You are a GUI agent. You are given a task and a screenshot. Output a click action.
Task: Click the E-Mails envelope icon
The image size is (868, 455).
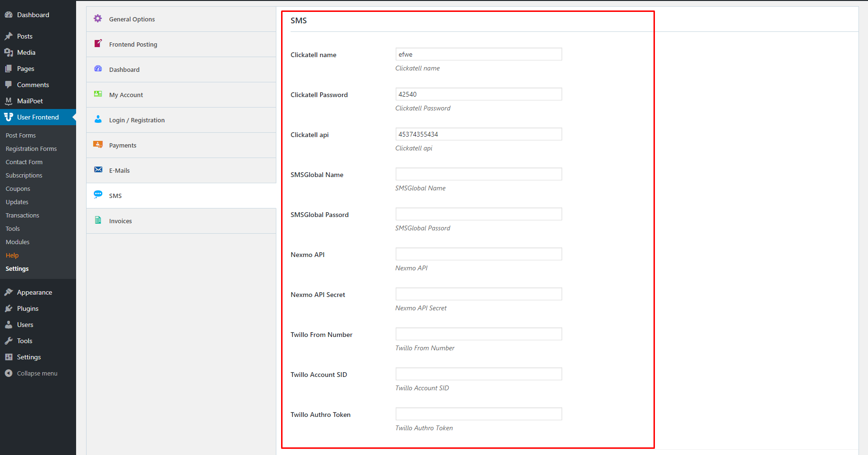coord(98,169)
